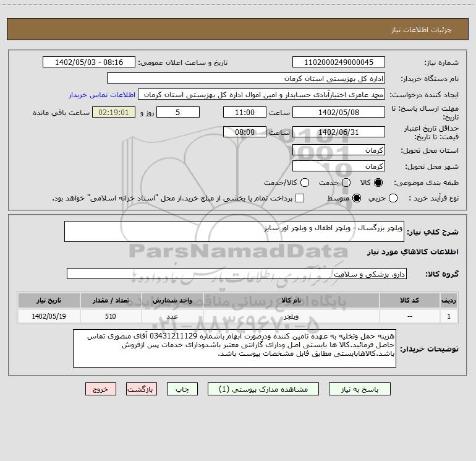Click the توضیحات خریدار text area

[234, 348]
